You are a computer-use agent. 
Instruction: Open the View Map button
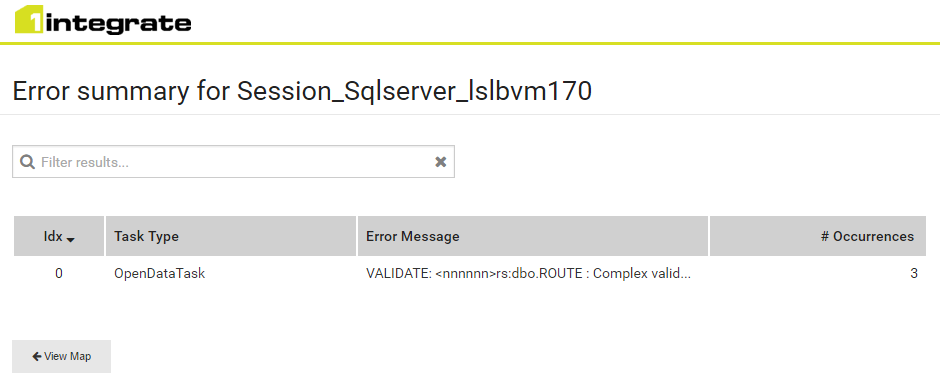click(x=61, y=356)
